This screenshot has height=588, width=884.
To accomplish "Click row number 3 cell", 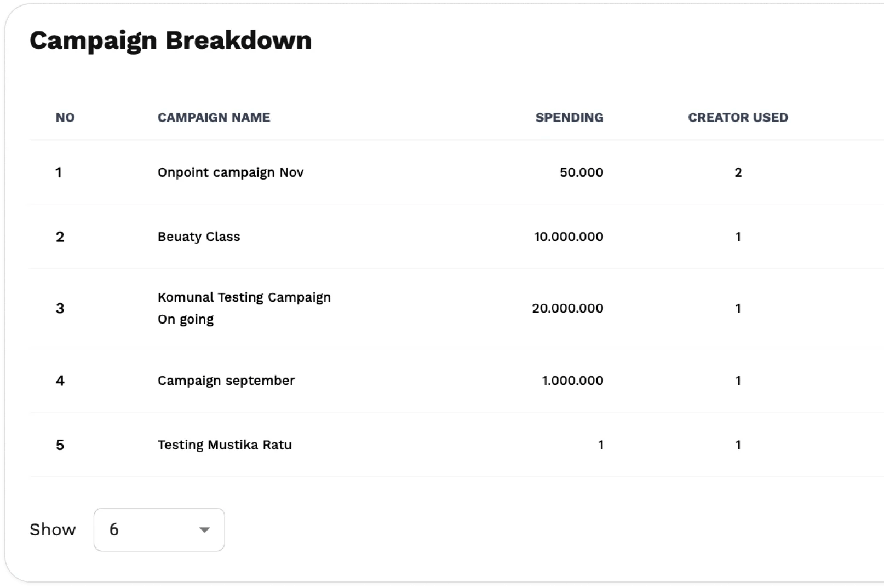I will pyautogui.click(x=60, y=308).
